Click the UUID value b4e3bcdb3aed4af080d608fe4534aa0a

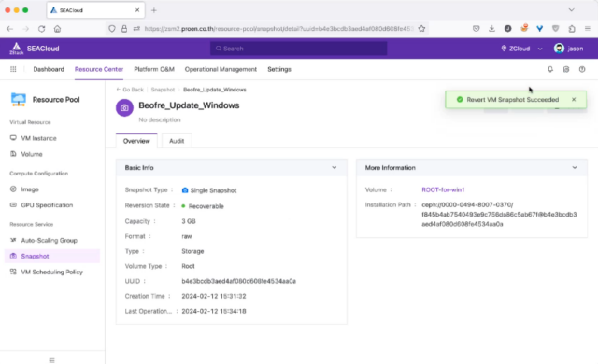pos(239,281)
